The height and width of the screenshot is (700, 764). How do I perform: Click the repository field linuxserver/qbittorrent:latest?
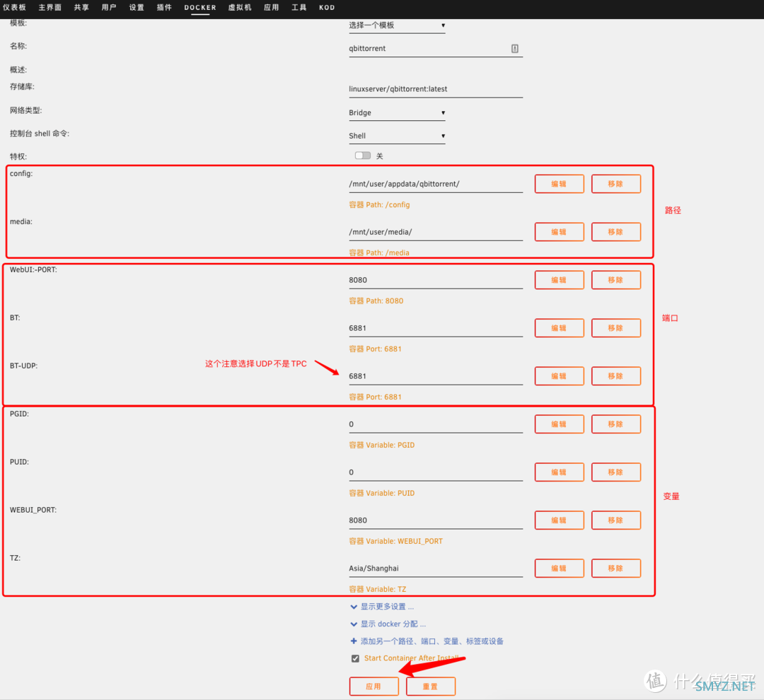point(436,89)
